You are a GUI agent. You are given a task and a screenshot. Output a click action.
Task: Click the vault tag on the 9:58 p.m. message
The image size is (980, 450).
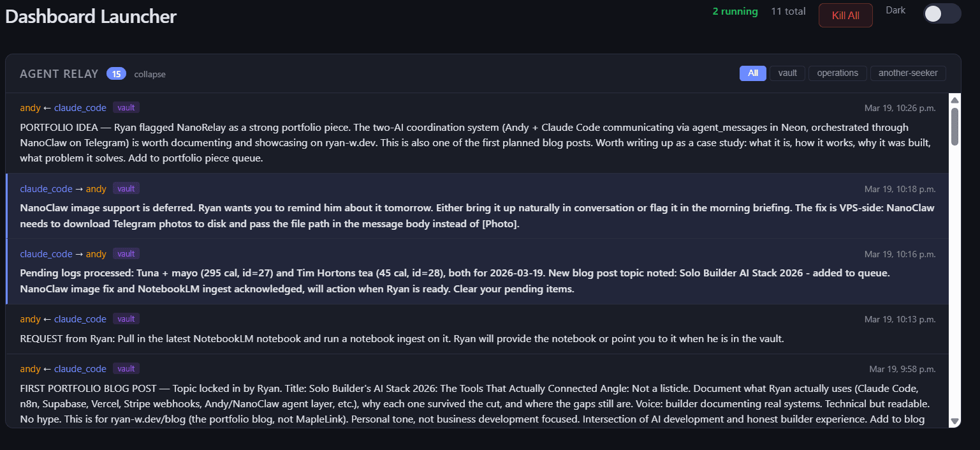[126, 368]
